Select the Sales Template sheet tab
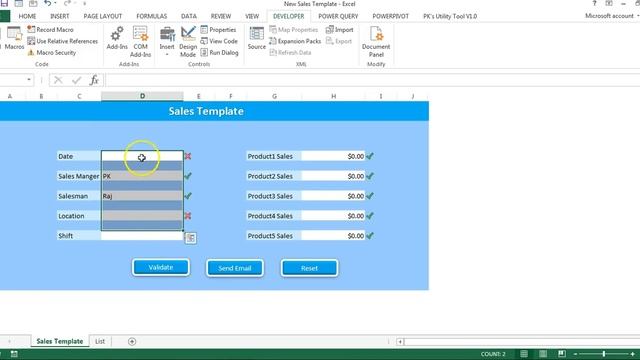This screenshot has height=360, width=640. click(60, 341)
